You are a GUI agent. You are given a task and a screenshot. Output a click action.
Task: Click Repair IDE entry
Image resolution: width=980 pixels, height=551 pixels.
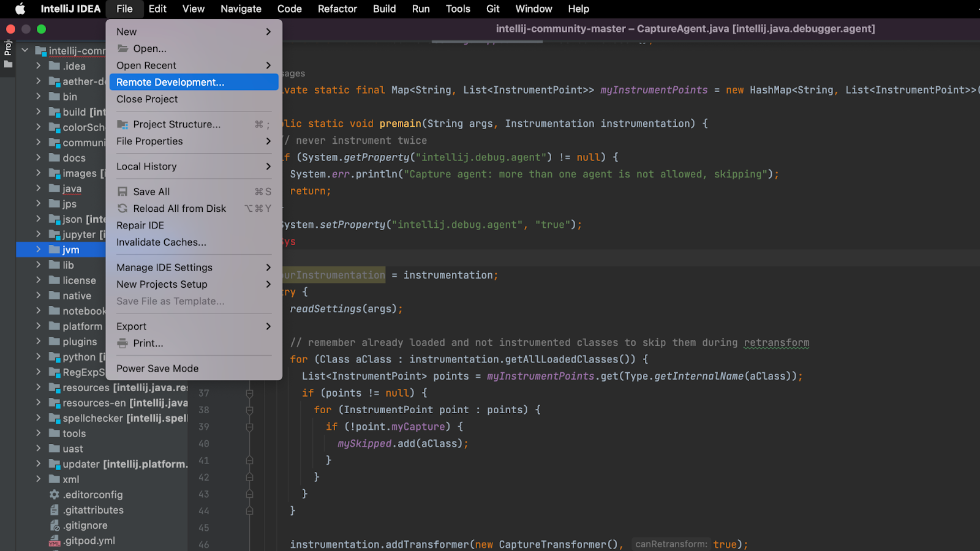(x=140, y=225)
